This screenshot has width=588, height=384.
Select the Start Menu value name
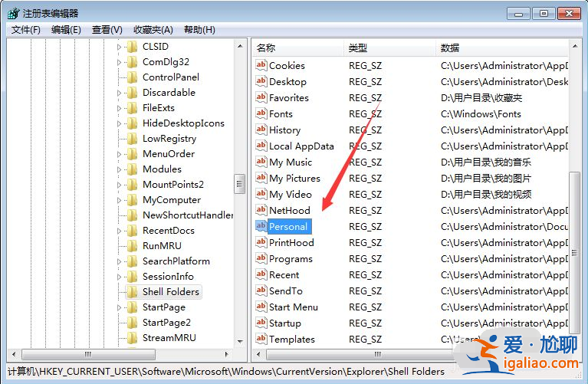coord(294,307)
